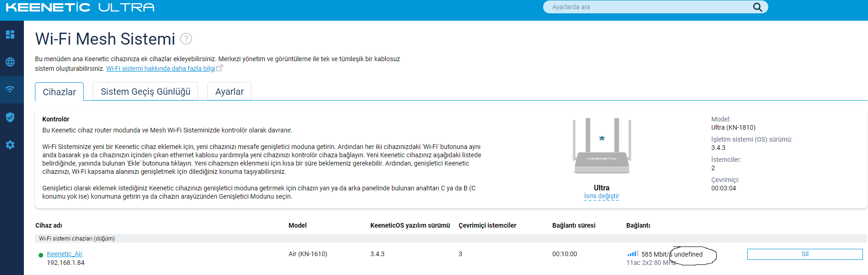868x275 pixels.
Task: Click the help question mark icon
Action: click(186, 39)
